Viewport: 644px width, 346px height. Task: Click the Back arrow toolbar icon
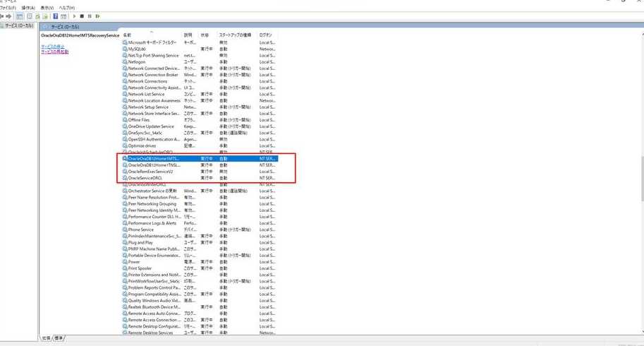1,16
